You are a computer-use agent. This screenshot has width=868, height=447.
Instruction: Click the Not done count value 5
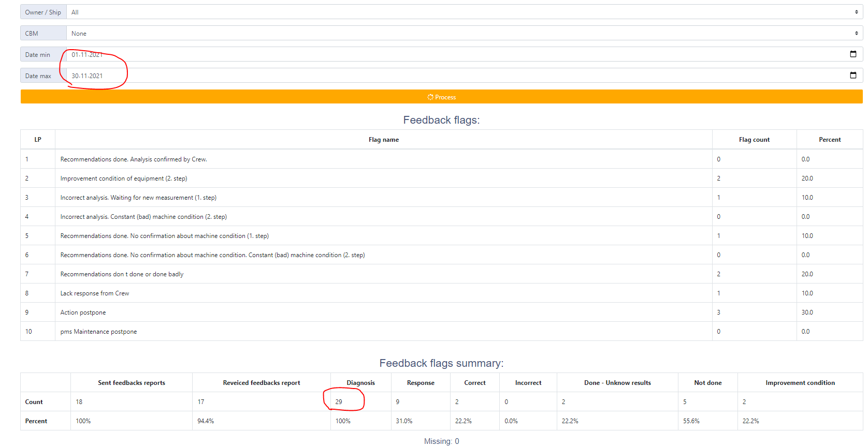coord(685,402)
